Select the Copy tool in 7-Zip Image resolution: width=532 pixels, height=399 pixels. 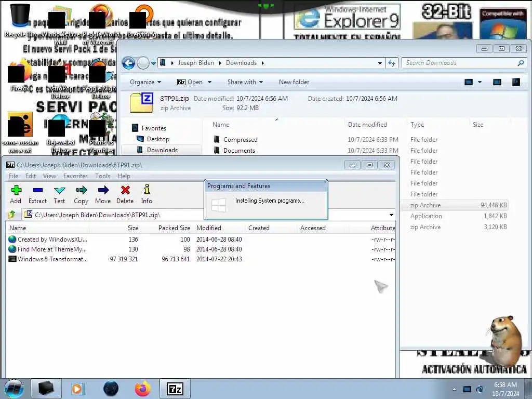tap(81, 194)
